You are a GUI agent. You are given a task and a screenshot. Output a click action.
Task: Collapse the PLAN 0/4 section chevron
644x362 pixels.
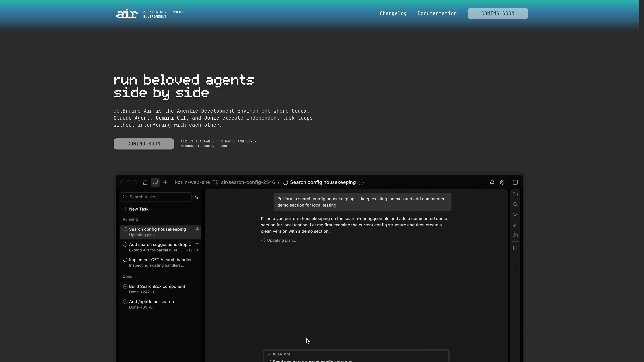(x=269, y=354)
